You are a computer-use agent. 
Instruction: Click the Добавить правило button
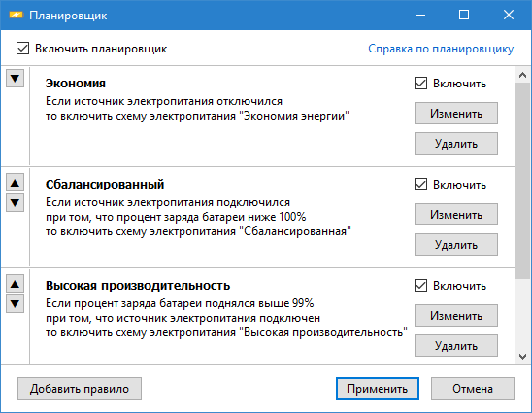point(80,389)
